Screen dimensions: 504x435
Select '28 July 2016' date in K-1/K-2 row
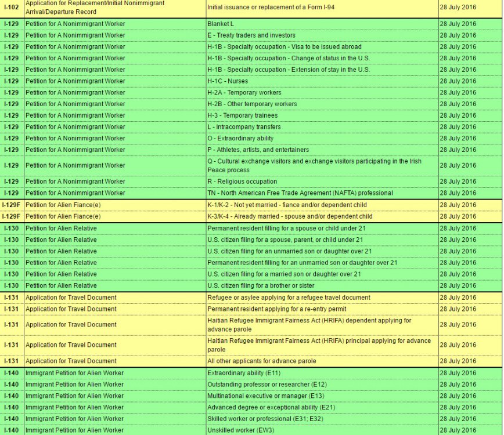[470, 205]
